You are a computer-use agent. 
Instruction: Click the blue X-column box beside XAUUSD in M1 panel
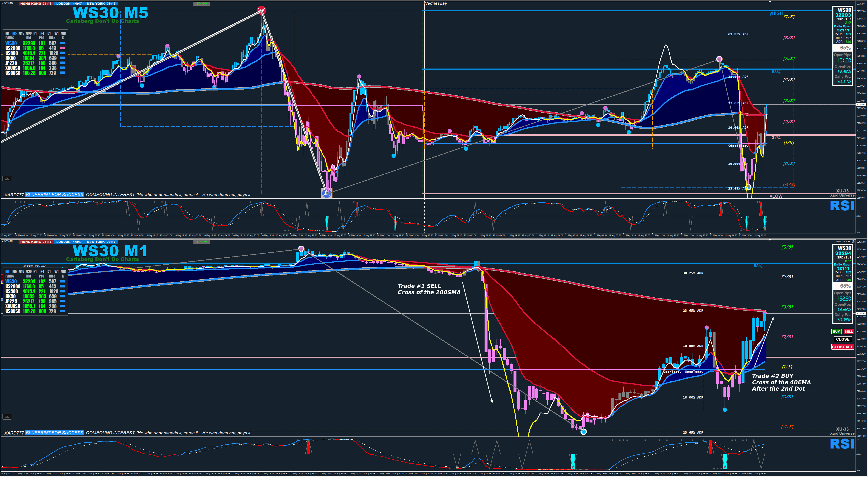point(62,306)
